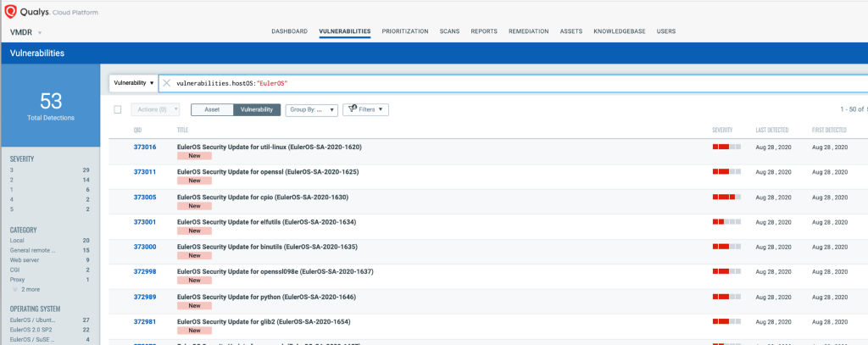Click the New tag under util-linux
Screen dimensions: 868x345
(x=194, y=156)
